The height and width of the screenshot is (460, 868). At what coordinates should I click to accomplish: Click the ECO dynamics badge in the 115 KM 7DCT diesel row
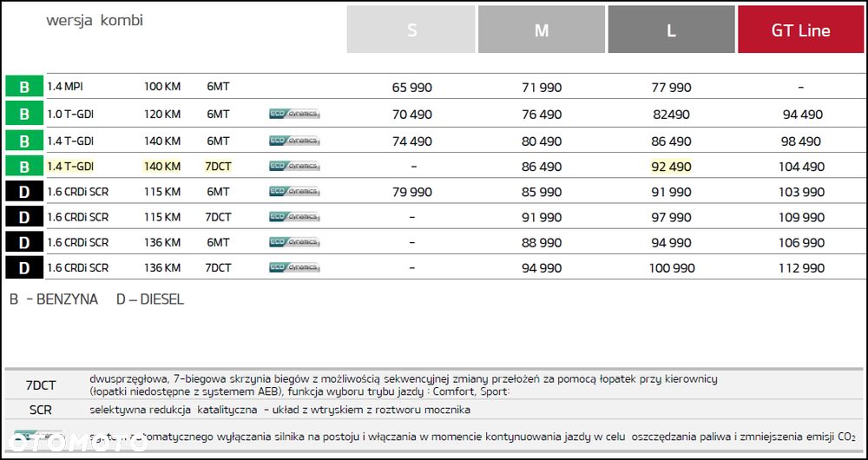294,217
